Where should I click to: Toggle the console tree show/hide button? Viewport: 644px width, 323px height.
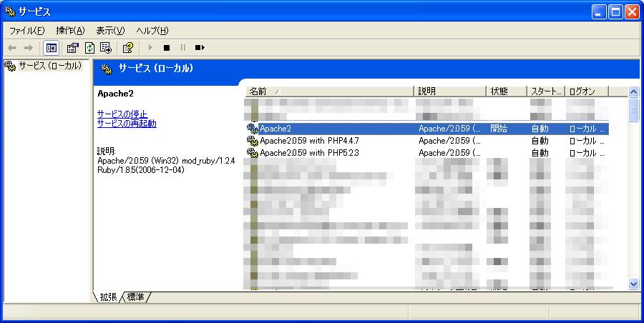(51, 48)
